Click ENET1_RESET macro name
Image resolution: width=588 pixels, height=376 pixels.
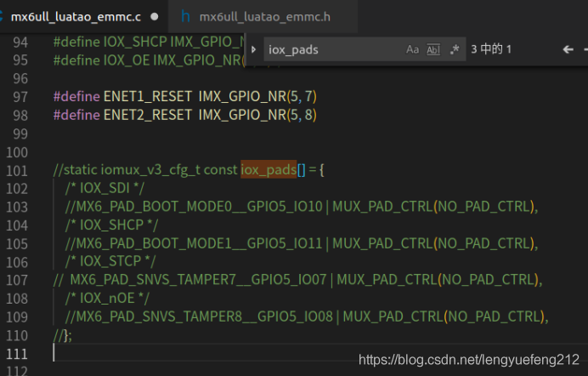[148, 97]
